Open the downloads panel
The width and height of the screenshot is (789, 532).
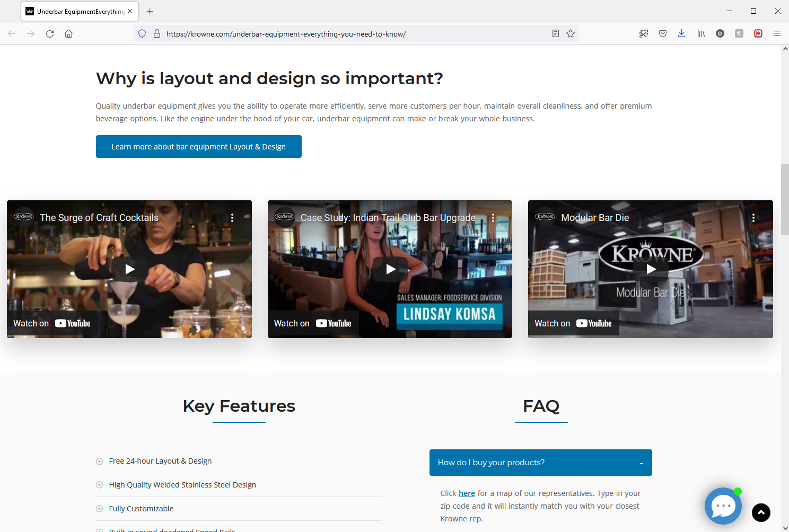(682, 34)
